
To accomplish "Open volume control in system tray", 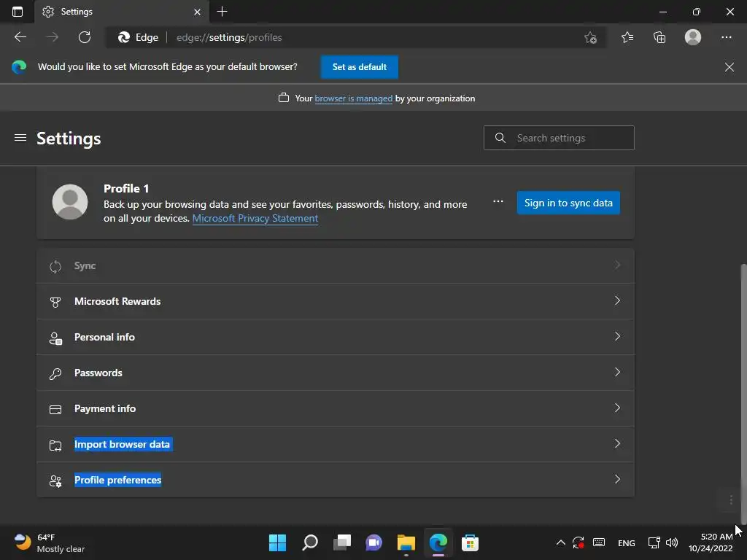I will pos(672,542).
